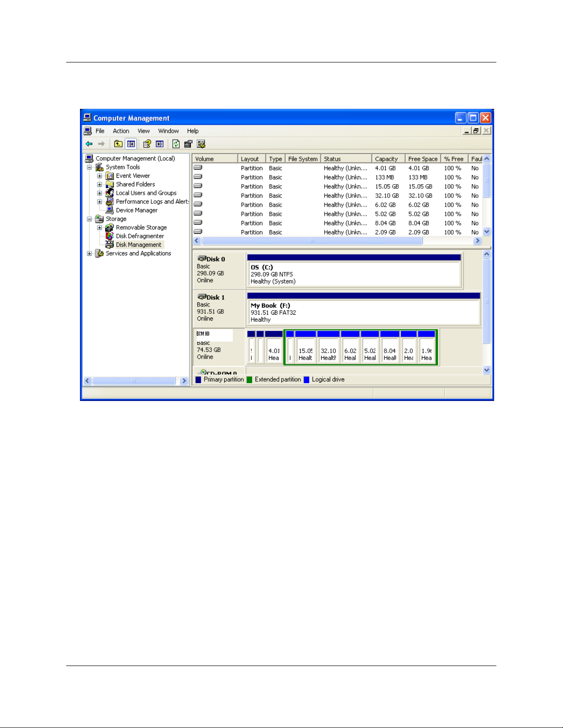Click the Performance Logs and Alerts icon
Viewport: 563px width, 728px height.
coord(109,202)
